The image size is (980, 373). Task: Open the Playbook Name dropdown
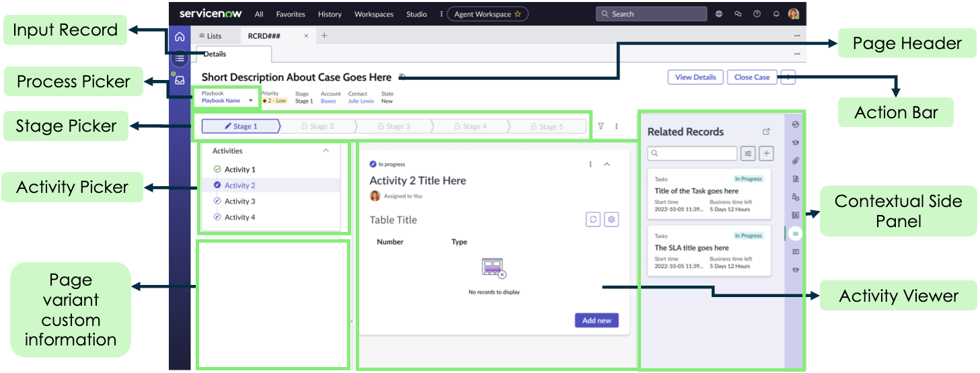[x=227, y=101]
